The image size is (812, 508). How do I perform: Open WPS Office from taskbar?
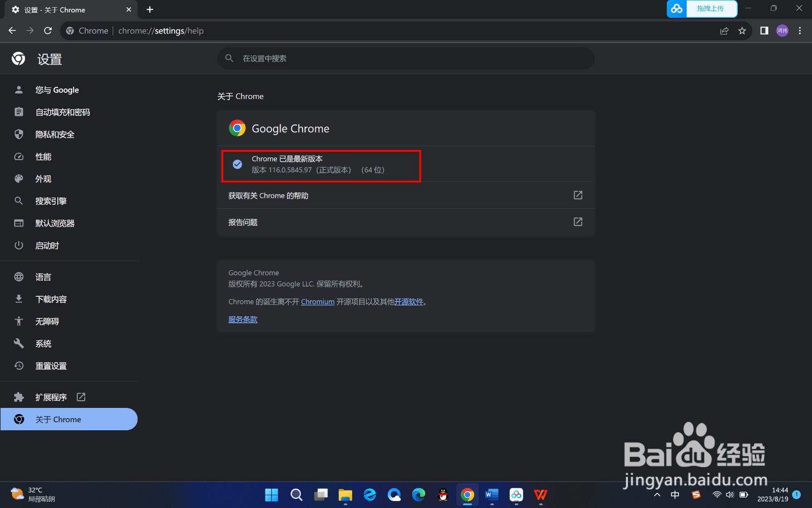540,495
